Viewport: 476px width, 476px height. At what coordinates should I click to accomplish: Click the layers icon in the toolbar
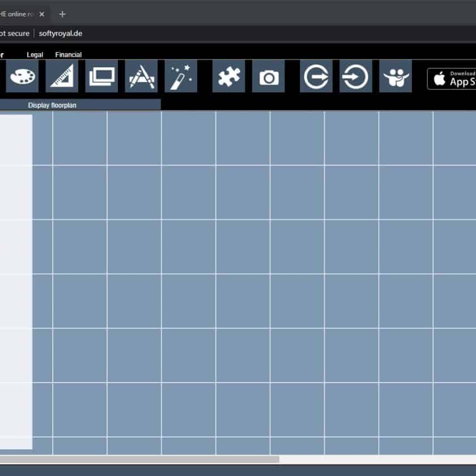pos(102,76)
